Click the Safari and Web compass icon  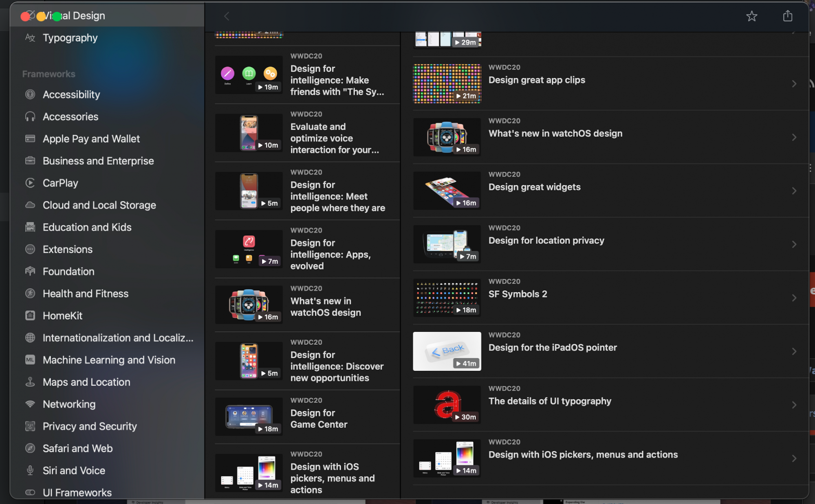coord(30,448)
